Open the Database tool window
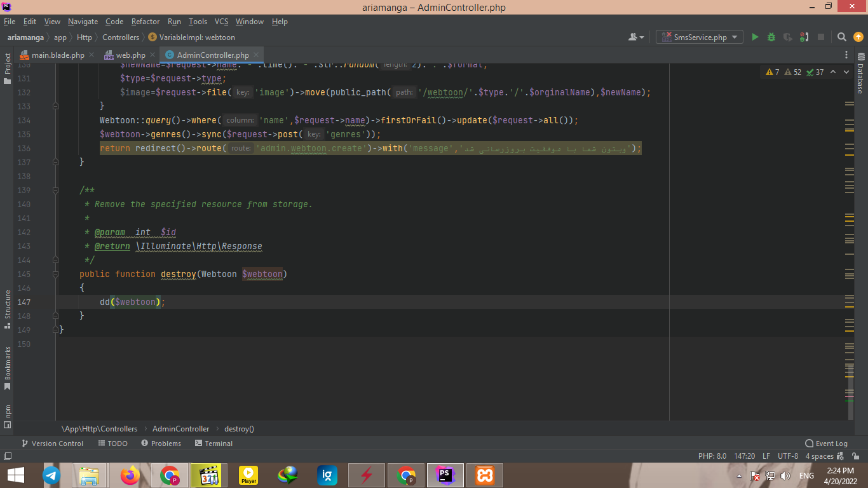The height and width of the screenshot is (488, 868). (x=860, y=78)
